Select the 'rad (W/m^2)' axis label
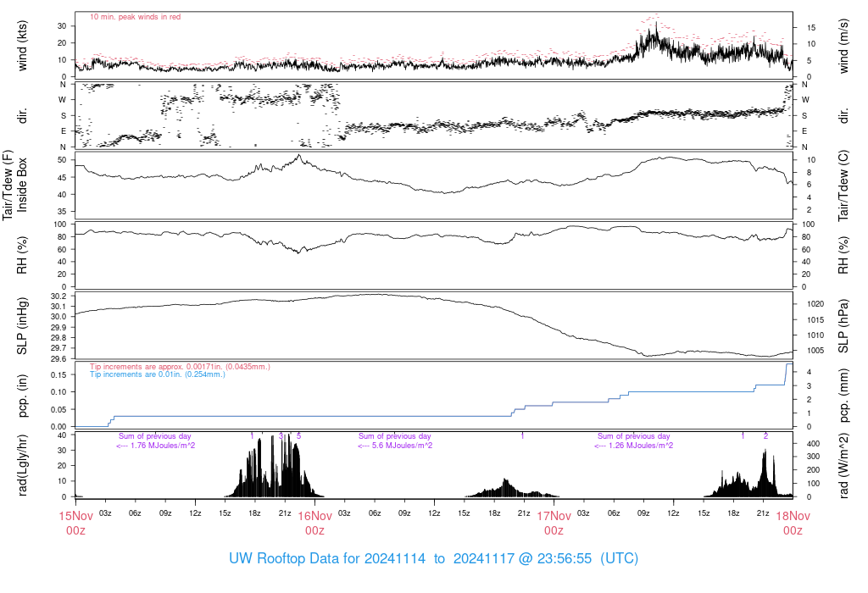This screenshot has width=868, height=593. tap(843, 466)
